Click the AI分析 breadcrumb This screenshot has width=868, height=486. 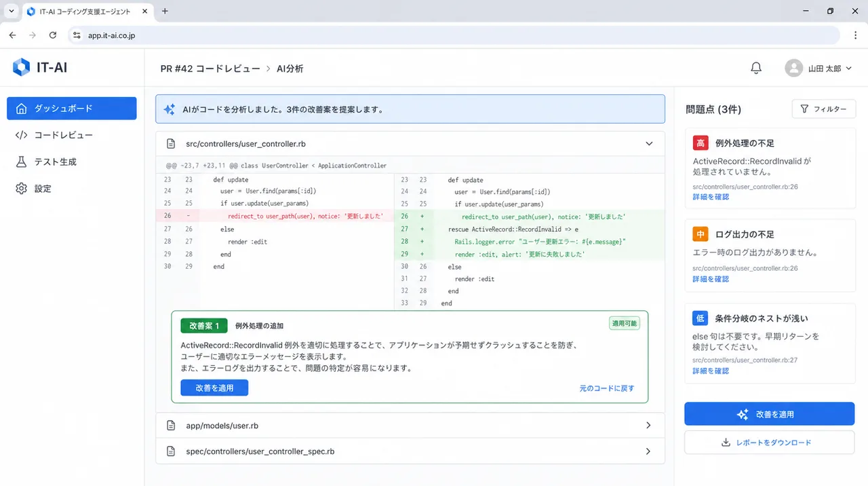pyautogui.click(x=290, y=69)
